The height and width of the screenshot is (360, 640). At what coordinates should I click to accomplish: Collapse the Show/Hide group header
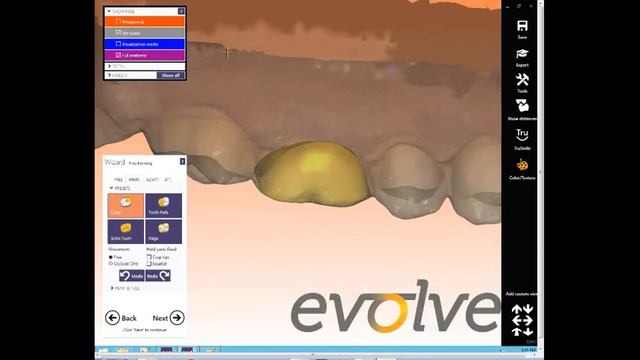coord(141,11)
